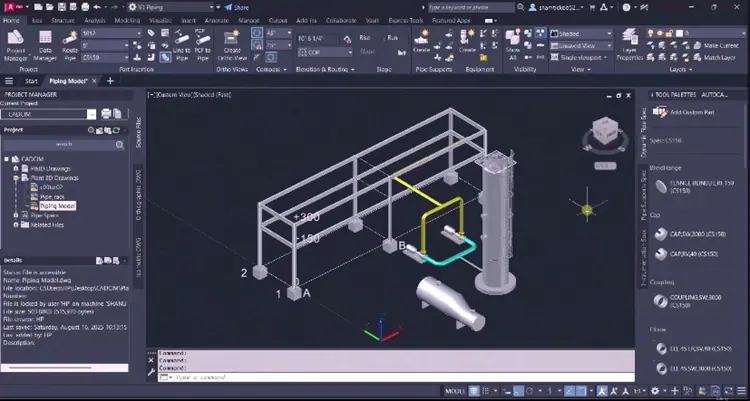The height and width of the screenshot is (401, 750).
Task: Click the Help question mark icon
Action: 627,7
